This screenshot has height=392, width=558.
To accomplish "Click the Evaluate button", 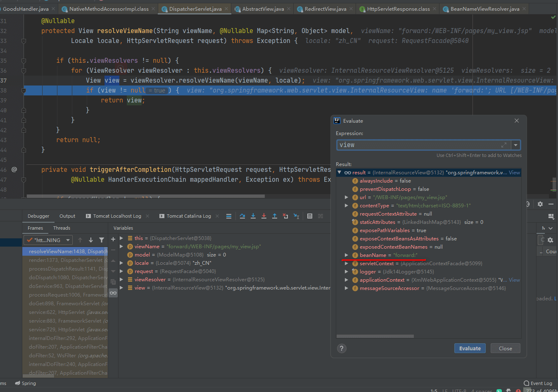I will coord(470,348).
